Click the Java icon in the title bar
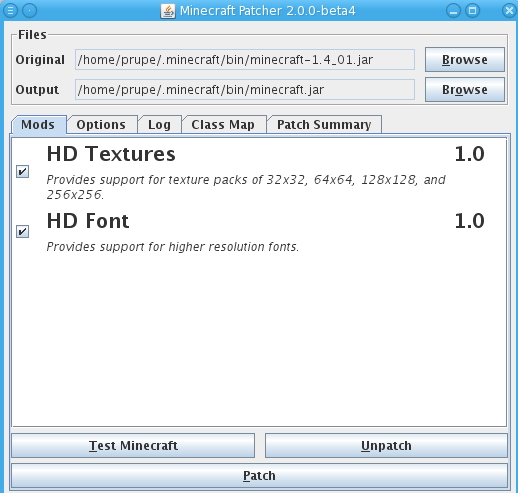This screenshot has width=518, height=493. pos(168,11)
